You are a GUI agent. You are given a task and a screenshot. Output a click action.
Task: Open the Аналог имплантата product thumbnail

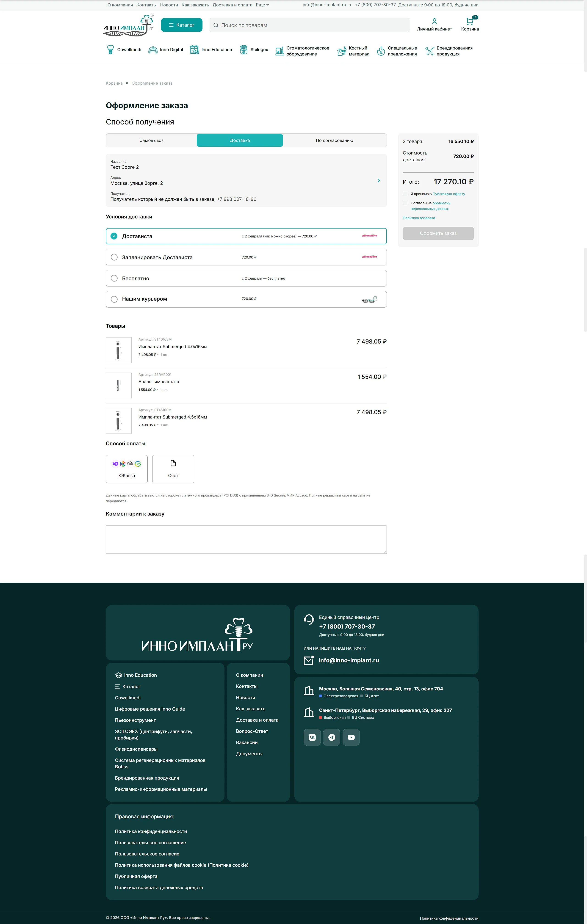[x=119, y=385]
